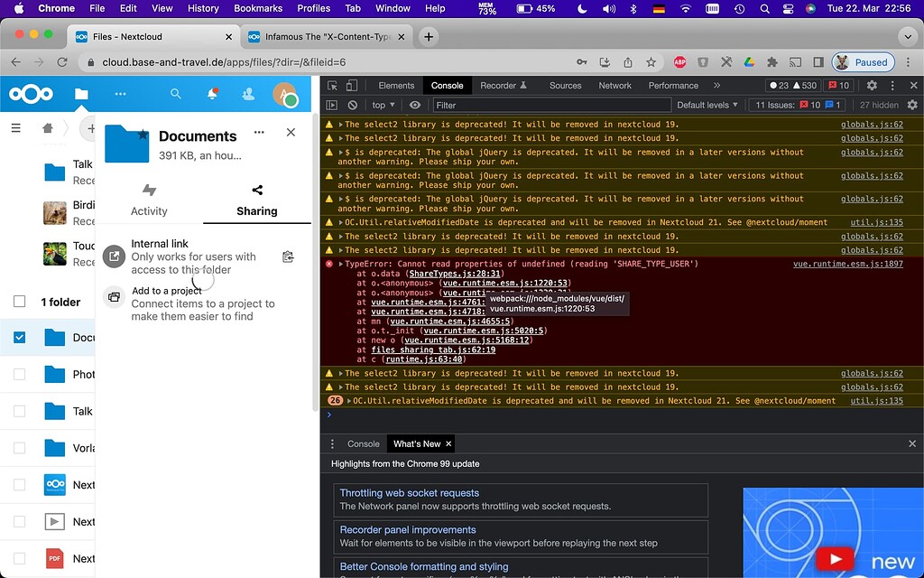Open Nextcloud search magnifier
The image size is (924, 578).
click(x=176, y=94)
